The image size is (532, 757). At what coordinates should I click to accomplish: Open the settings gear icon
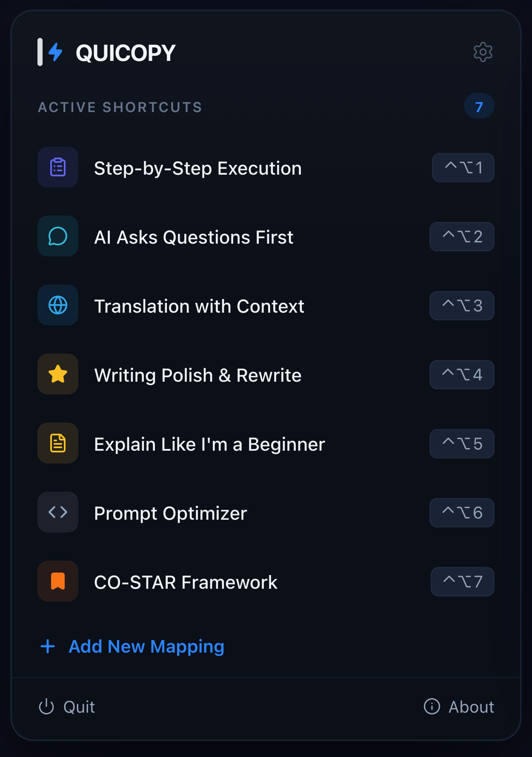(x=483, y=52)
